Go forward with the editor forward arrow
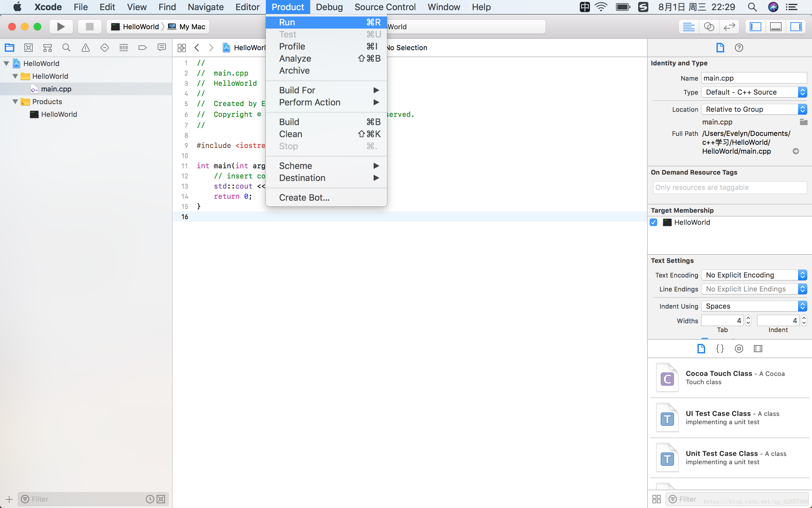Viewport: 812px width, 508px height. [x=211, y=48]
